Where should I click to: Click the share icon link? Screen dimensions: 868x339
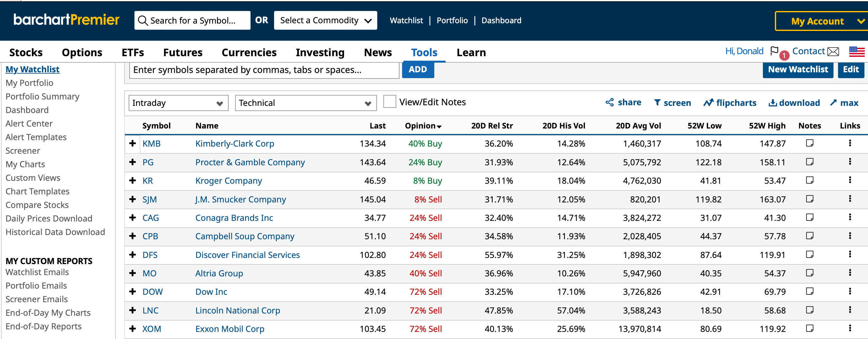coord(623,103)
